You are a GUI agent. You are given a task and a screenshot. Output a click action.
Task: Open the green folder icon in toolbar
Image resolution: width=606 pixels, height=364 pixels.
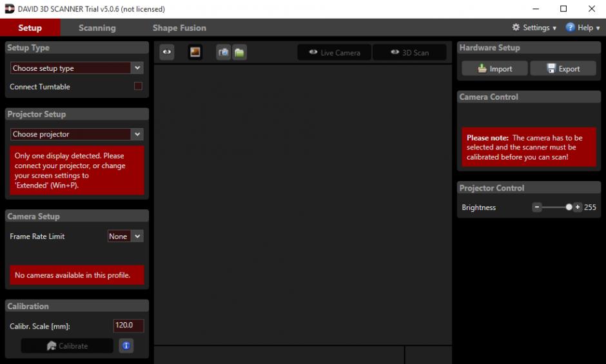click(239, 52)
